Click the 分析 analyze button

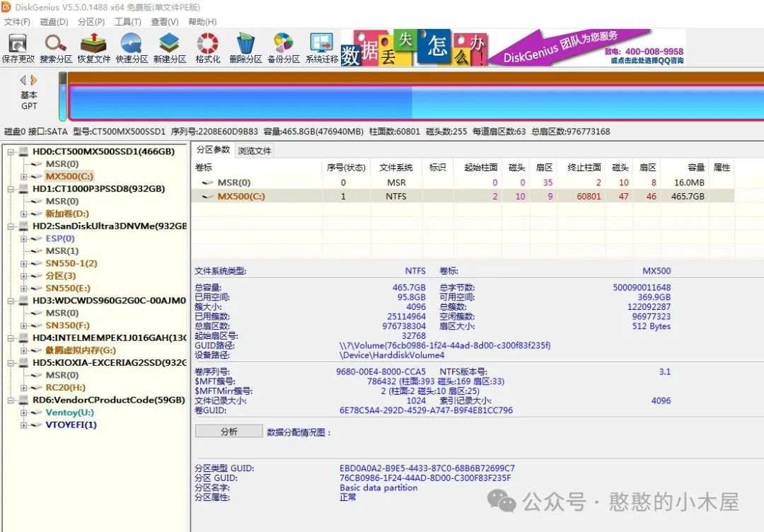tap(228, 432)
